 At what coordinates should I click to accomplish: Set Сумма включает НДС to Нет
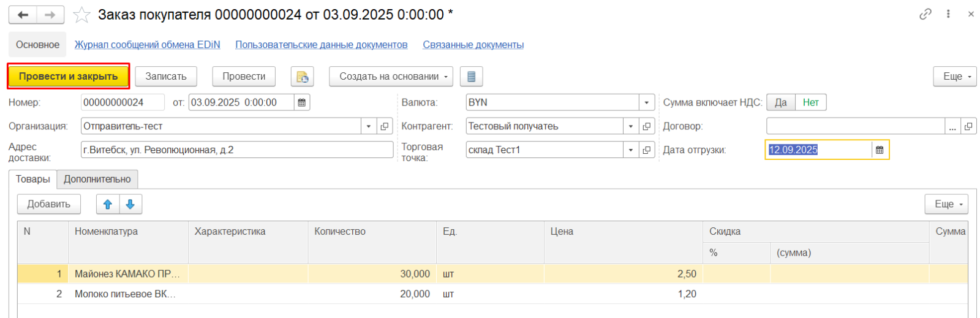810,102
